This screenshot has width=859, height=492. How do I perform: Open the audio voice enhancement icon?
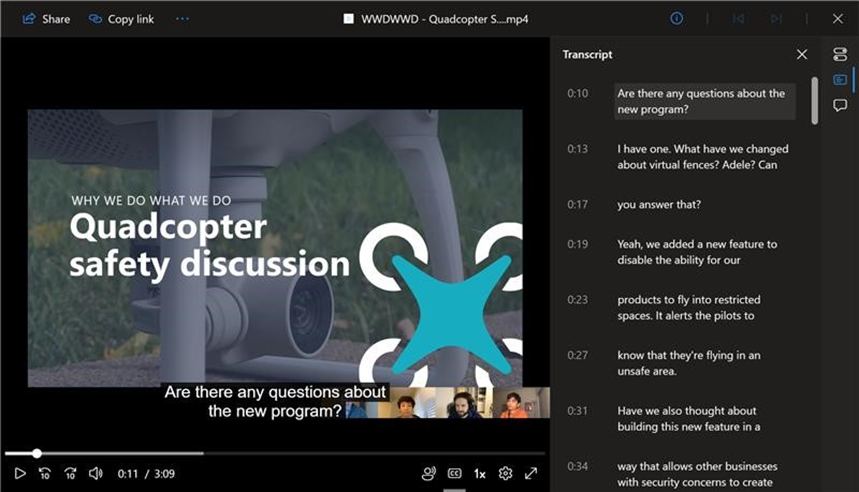(x=428, y=473)
